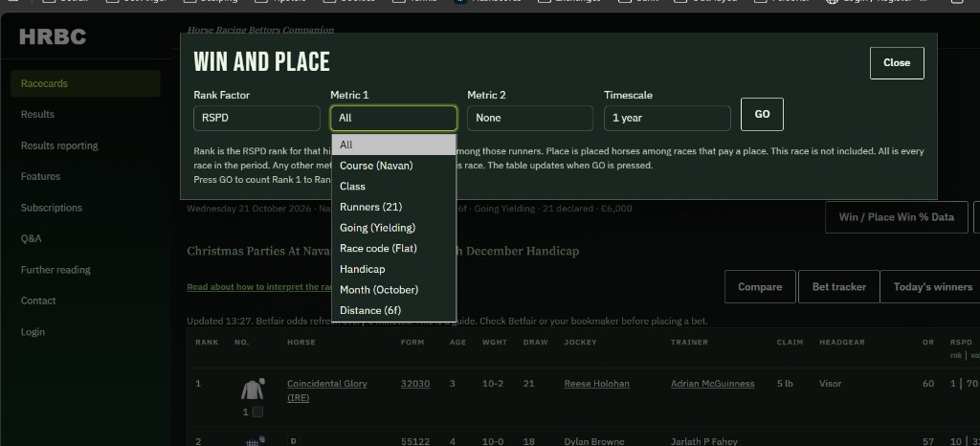The image size is (980, 446).
Task: Open the link about interpreting the racecard
Action: (260, 287)
